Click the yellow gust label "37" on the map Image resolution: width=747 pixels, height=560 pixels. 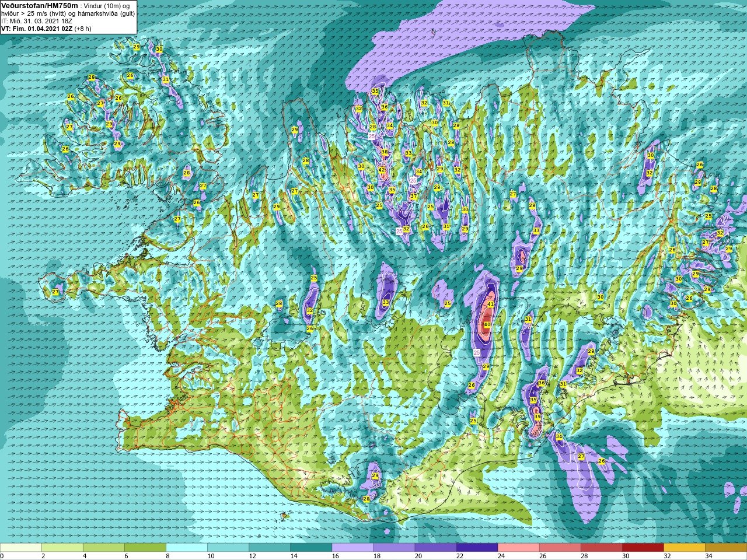(413, 196)
